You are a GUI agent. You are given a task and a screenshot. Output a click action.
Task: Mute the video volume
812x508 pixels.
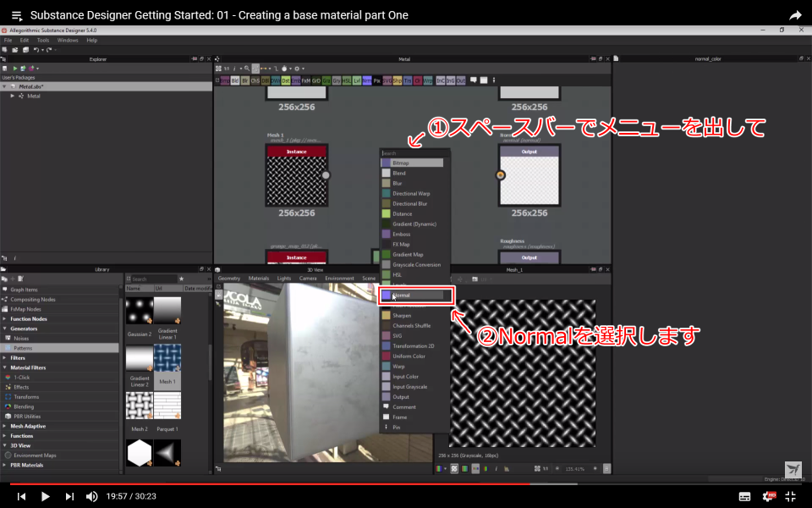click(x=91, y=497)
